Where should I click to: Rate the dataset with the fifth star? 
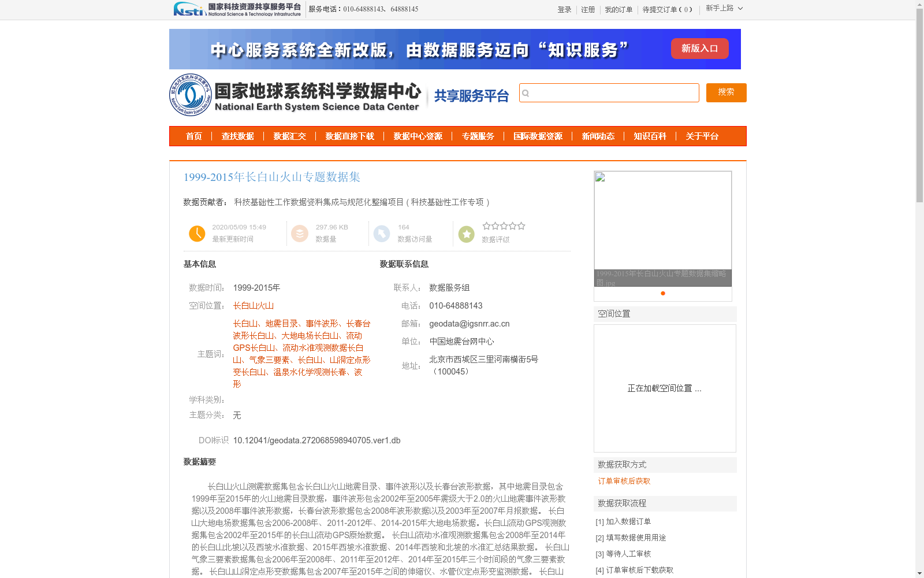pos(521,226)
